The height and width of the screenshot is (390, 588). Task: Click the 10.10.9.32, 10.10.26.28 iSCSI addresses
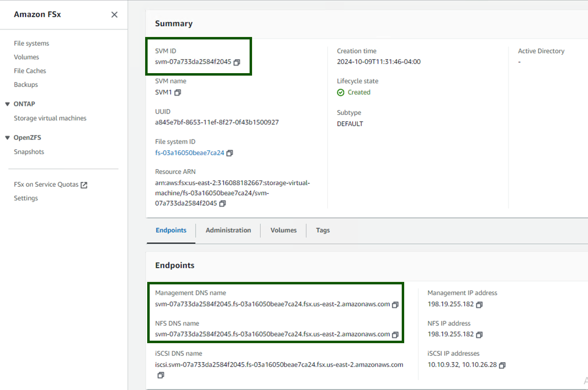tap(462, 365)
